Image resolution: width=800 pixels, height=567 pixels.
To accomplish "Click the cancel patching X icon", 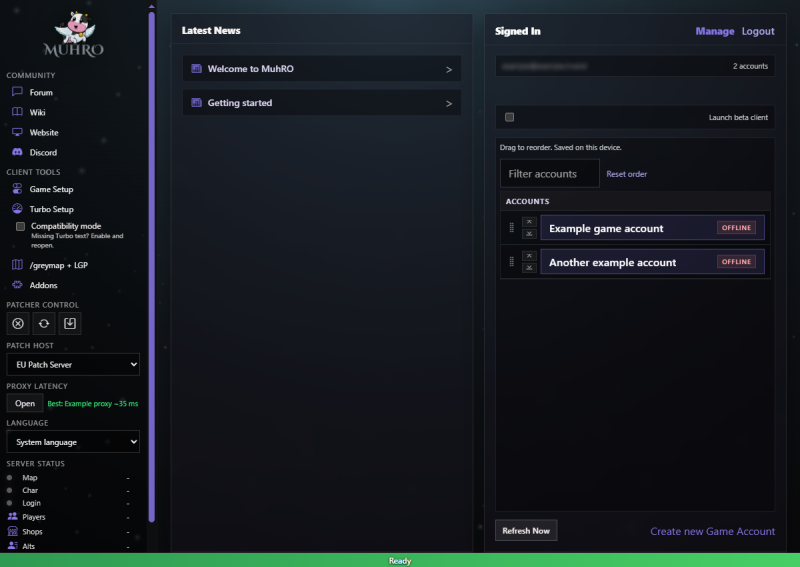I will coord(18,324).
